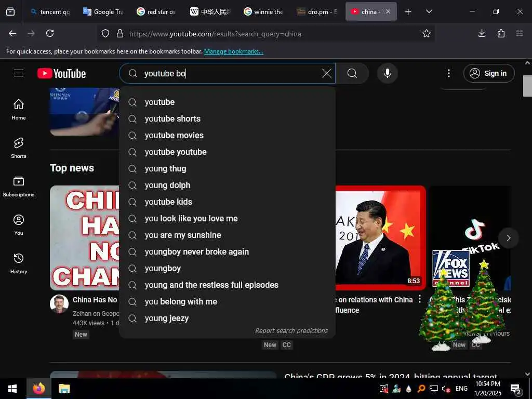
Task: Select the 'young thug' suggestion
Action: coord(228,169)
